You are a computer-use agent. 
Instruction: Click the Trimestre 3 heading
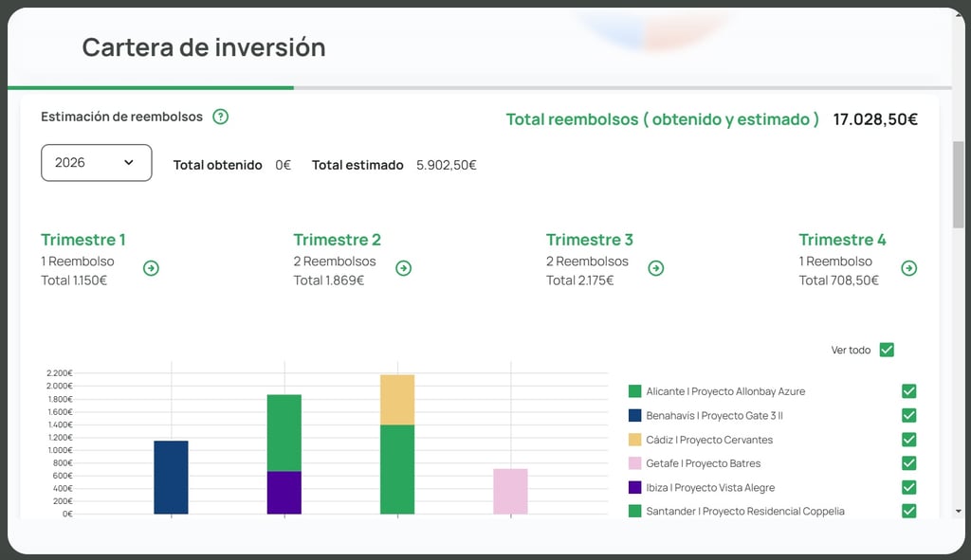click(x=590, y=240)
